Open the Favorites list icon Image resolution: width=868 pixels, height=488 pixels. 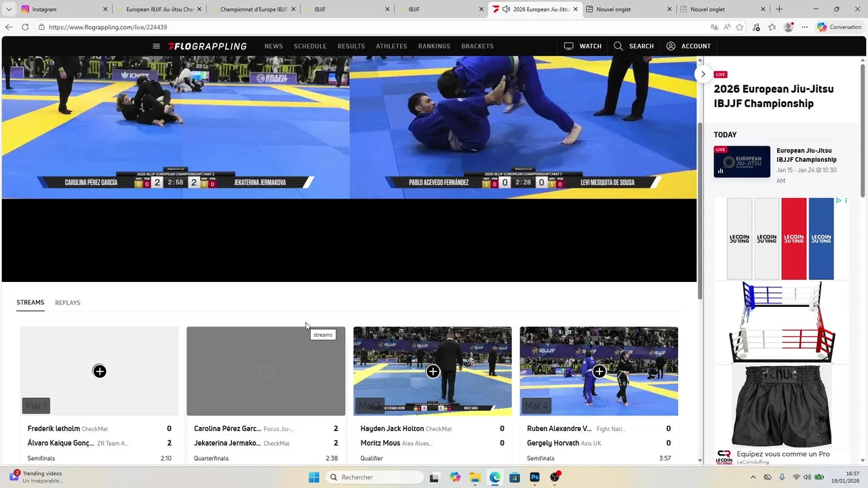pos(772,27)
